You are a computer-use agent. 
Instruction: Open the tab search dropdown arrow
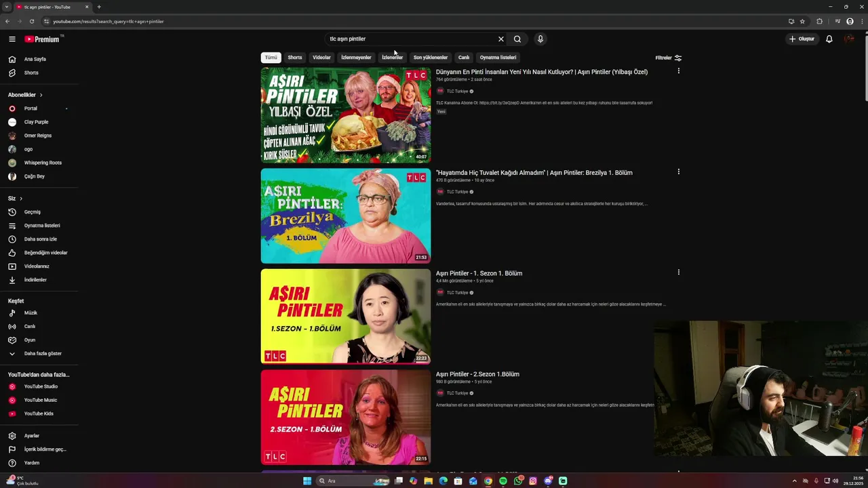click(6, 7)
